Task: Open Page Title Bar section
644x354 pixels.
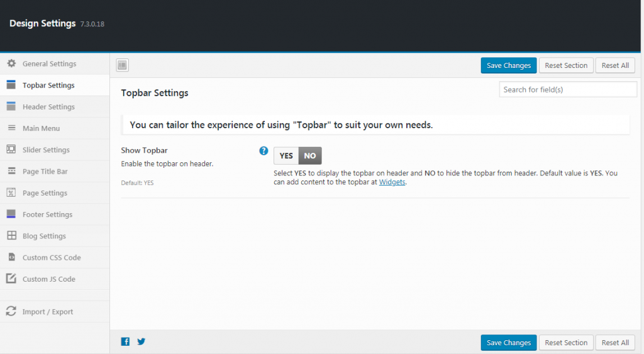Action: 55,171
